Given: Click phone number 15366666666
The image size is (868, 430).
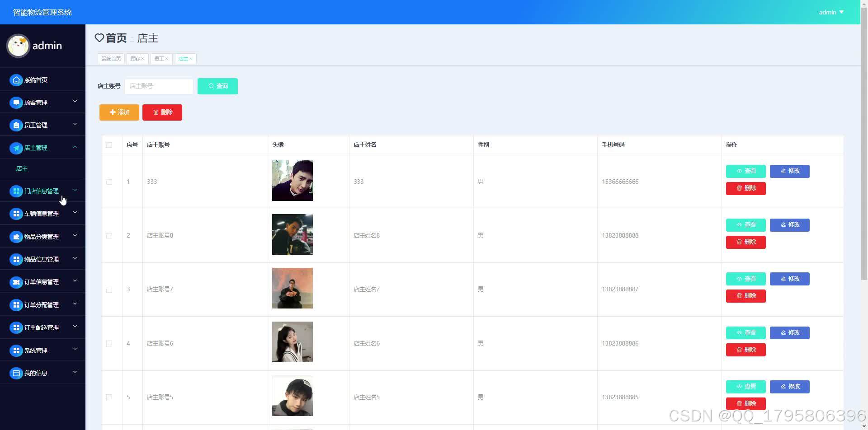Looking at the screenshot, I should (x=620, y=182).
